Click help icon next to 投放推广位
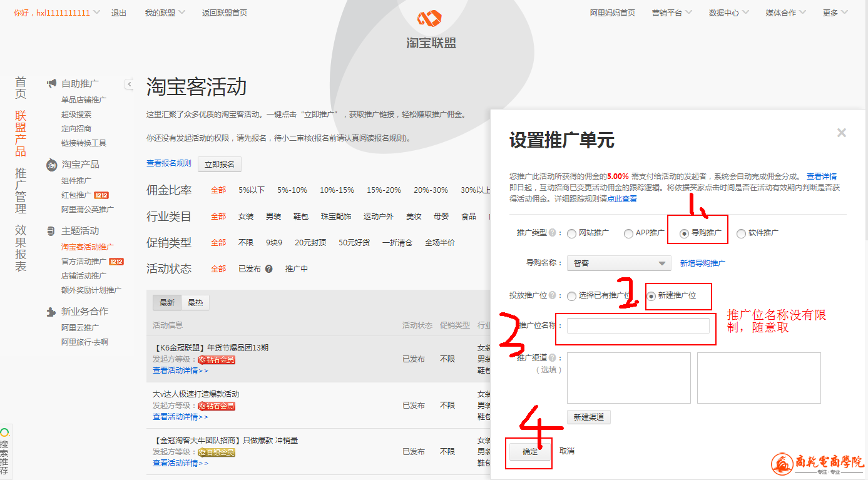Screen dimensions: 868x480 click(553, 295)
